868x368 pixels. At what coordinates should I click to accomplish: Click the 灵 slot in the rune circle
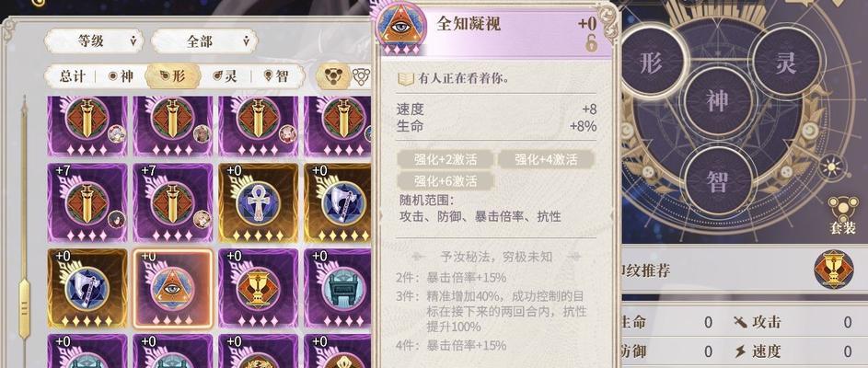click(786, 62)
